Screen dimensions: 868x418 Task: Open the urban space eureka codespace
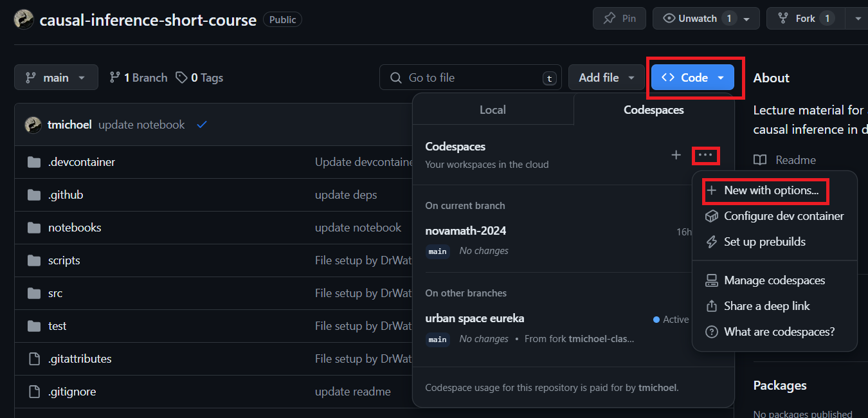[475, 318]
